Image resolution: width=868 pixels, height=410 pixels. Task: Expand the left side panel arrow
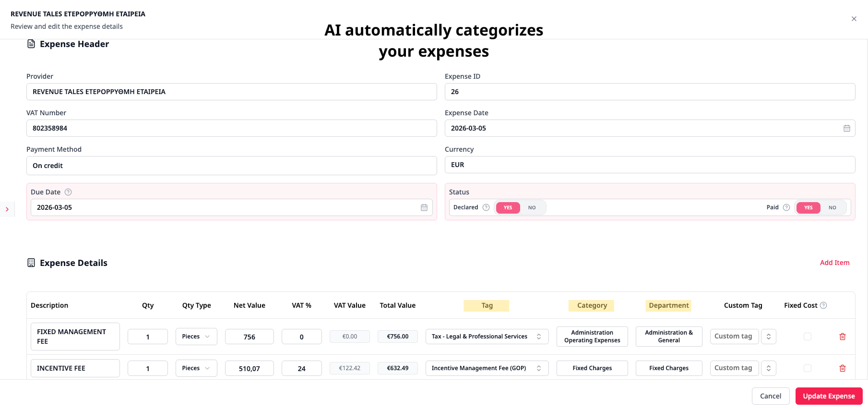7,209
